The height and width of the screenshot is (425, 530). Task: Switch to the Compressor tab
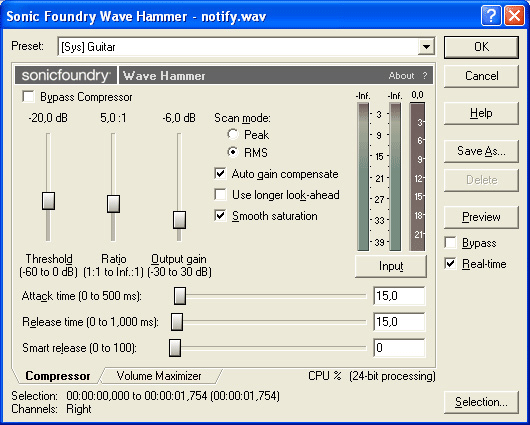[58, 376]
